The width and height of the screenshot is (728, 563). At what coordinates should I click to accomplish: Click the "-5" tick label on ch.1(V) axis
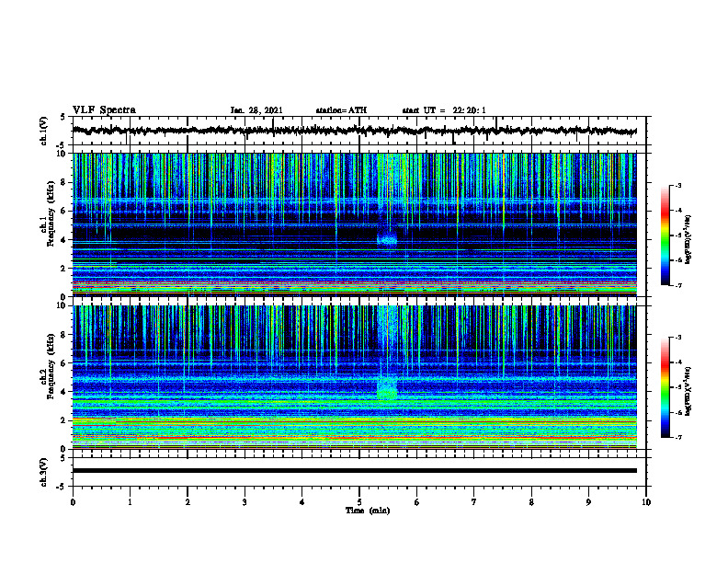(x=62, y=145)
